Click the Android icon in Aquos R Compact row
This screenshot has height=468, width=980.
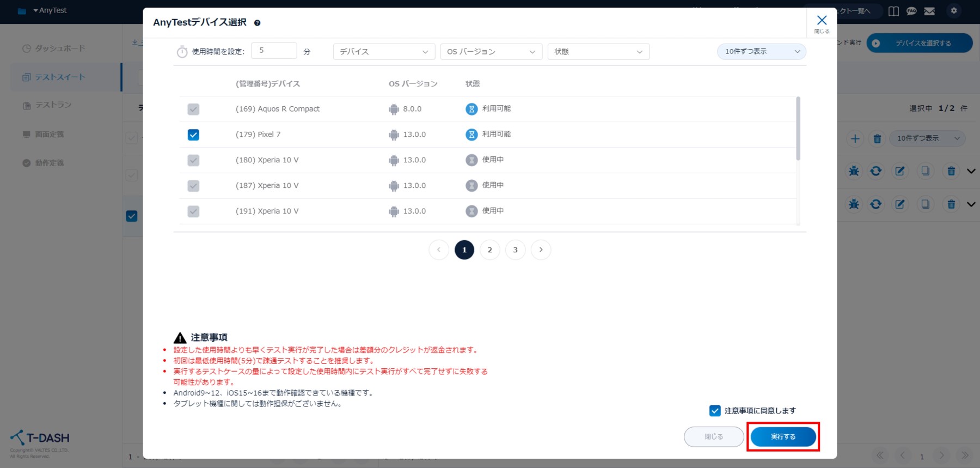pos(394,110)
